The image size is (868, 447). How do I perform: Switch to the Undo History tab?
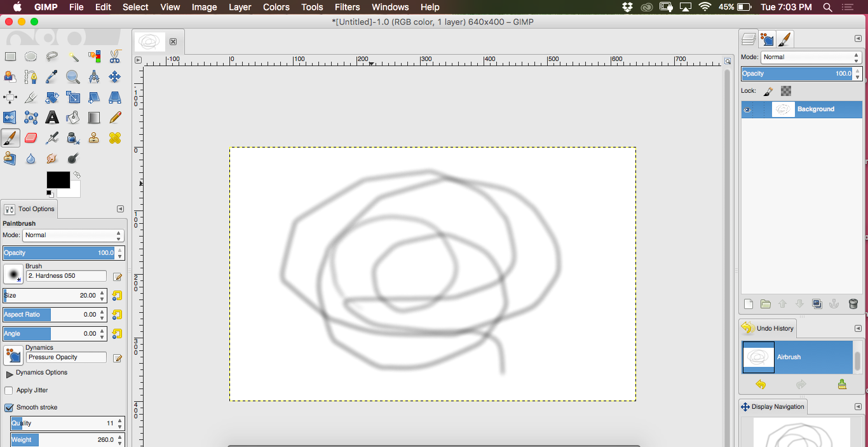pyautogui.click(x=768, y=328)
